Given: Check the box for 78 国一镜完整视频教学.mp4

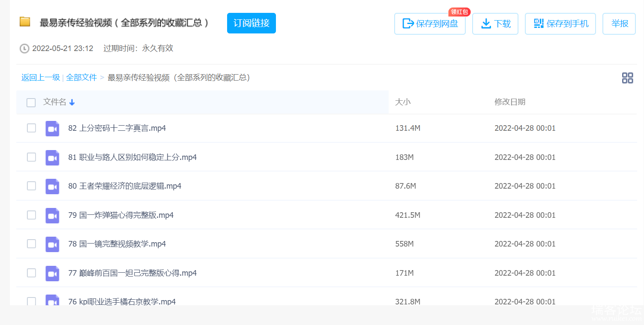Looking at the screenshot, I should pos(31,244).
